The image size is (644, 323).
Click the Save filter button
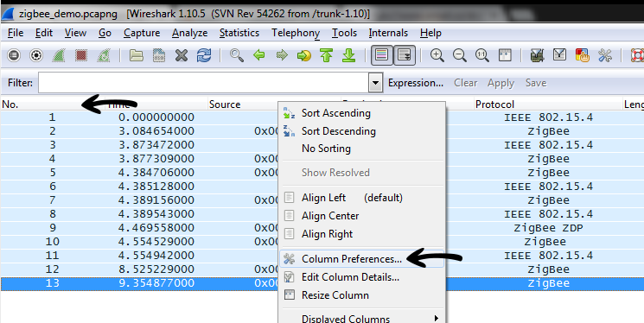point(536,83)
